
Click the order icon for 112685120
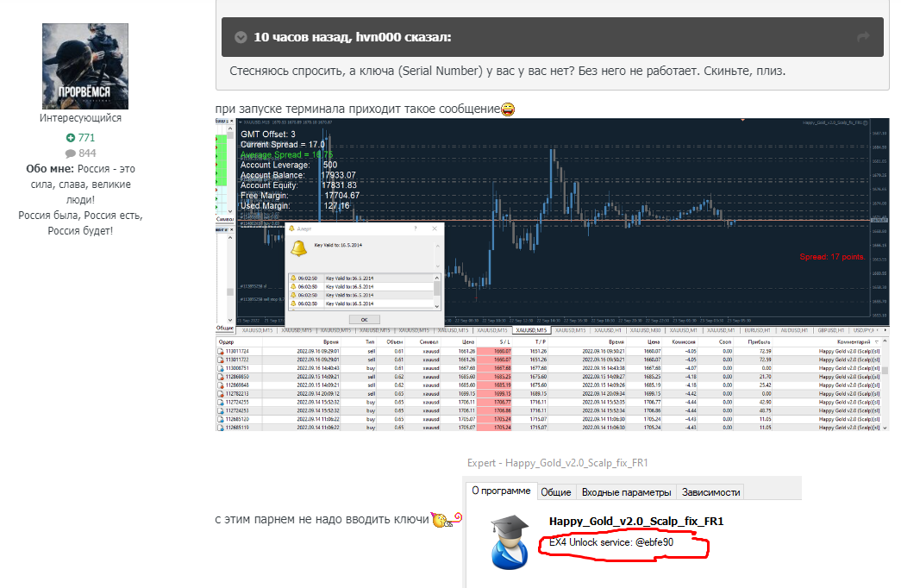221,420
